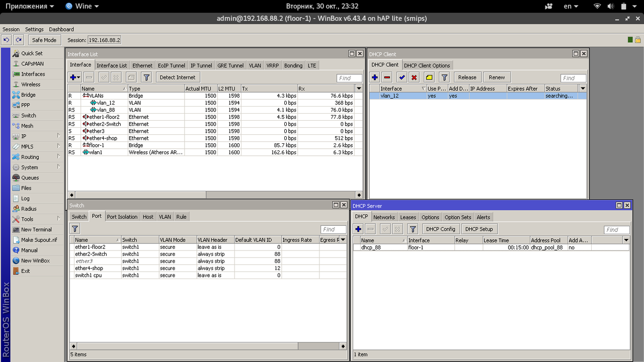Open Bridge in the sidebar
The width and height of the screenshot is (644, 362).
pyautogui.click(x=28, y=95)
